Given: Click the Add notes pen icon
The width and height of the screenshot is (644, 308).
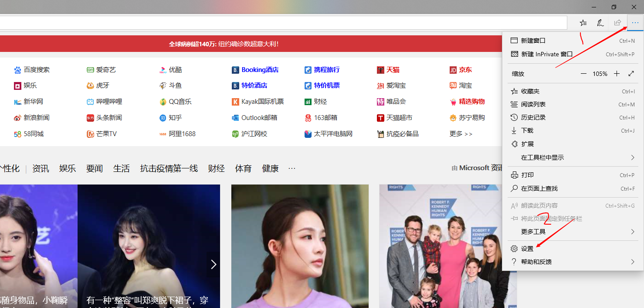Looking at the screenshot, I should point(600,23).
